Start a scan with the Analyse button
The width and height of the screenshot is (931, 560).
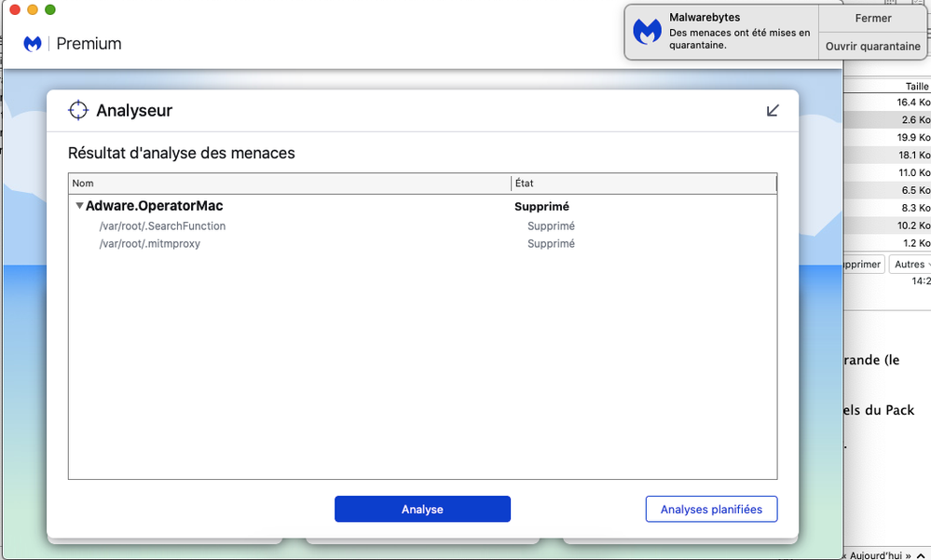click(x=422, y=509)
